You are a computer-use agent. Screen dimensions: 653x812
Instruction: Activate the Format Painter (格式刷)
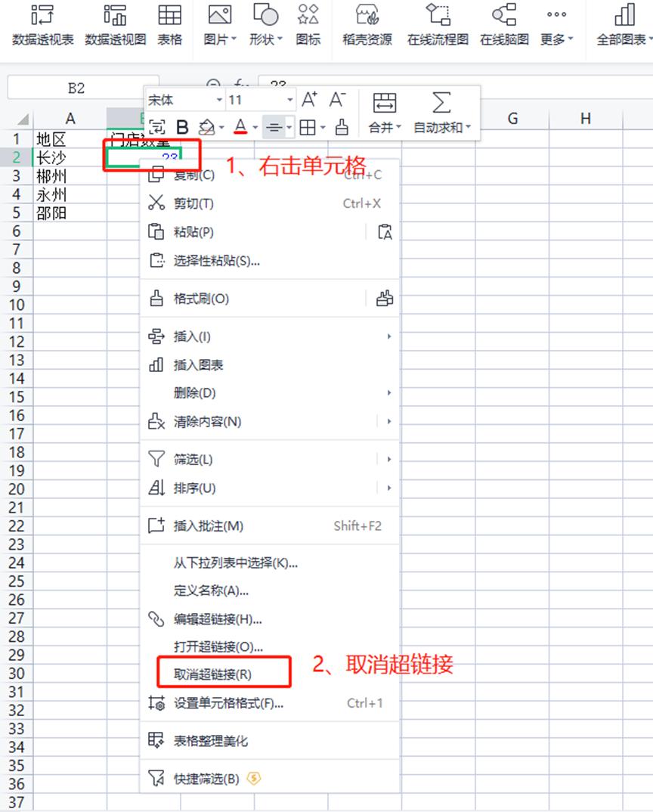click(x=201, y=299)
